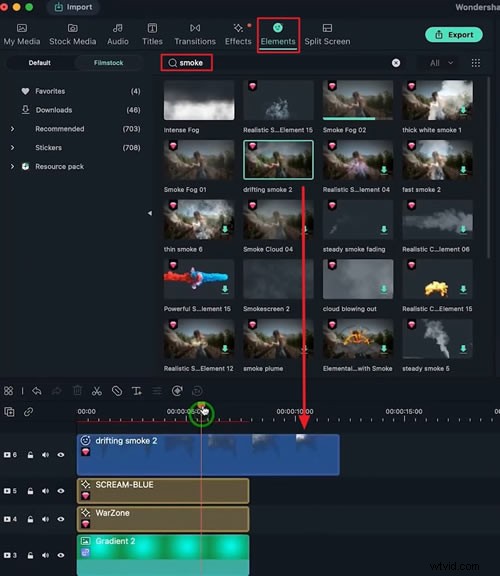Switch to the Filmstock library
The height and width of the screenshot is (576, 500).
point(108,63)
